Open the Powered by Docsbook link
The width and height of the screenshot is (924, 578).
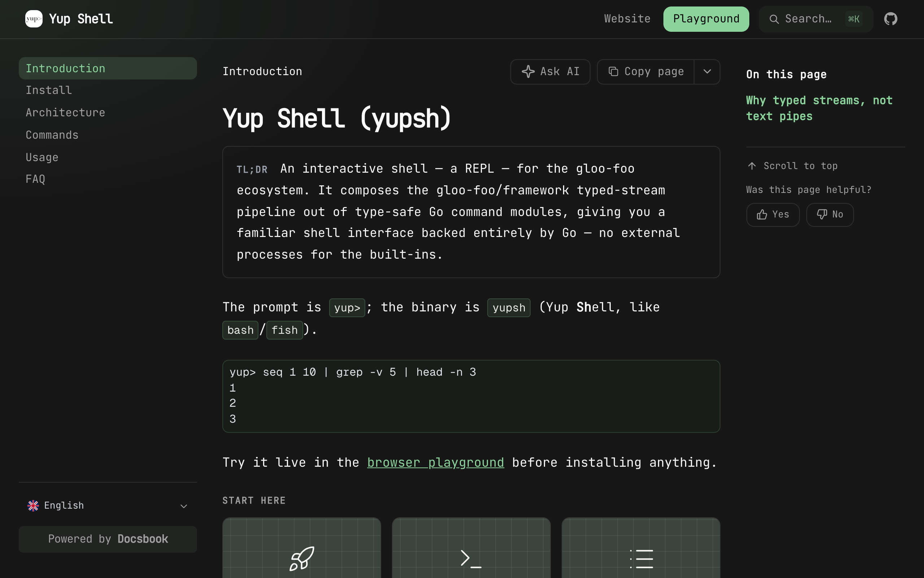click(108, 539)
